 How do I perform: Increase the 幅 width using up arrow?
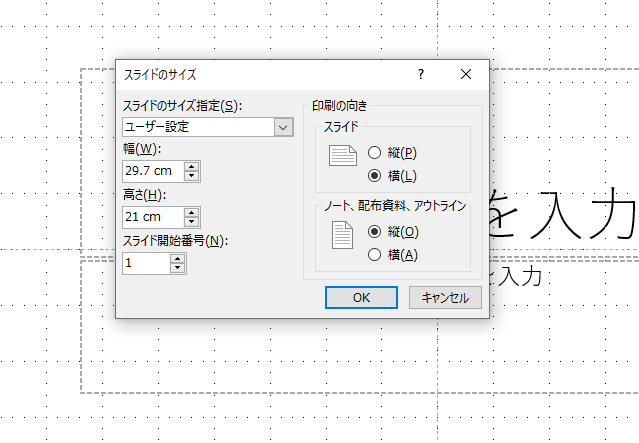[193, 167]
